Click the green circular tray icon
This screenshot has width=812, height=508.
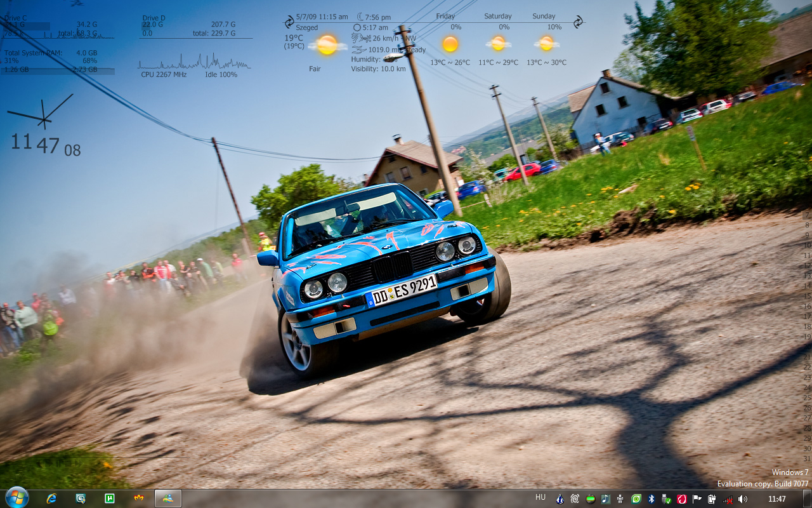point(636,499)
